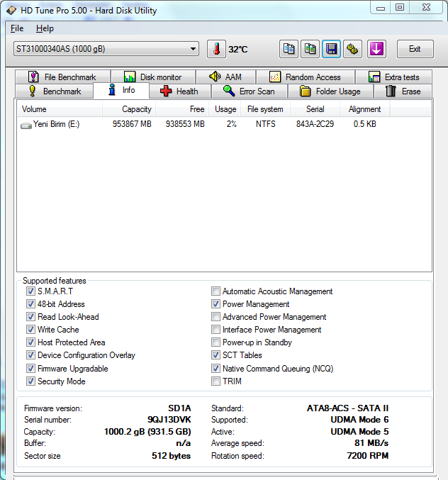Go to the Disk monitor tab
448x480 pixels.
152,77
